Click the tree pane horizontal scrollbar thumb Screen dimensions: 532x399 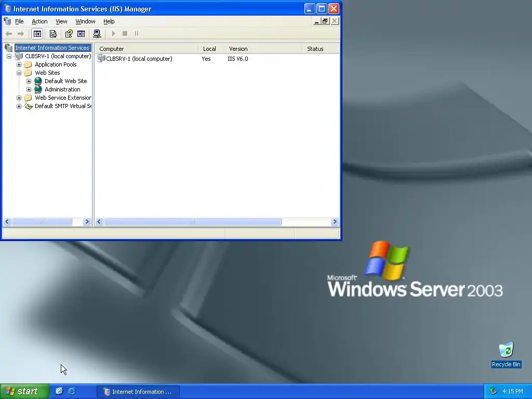pos(42,221)
